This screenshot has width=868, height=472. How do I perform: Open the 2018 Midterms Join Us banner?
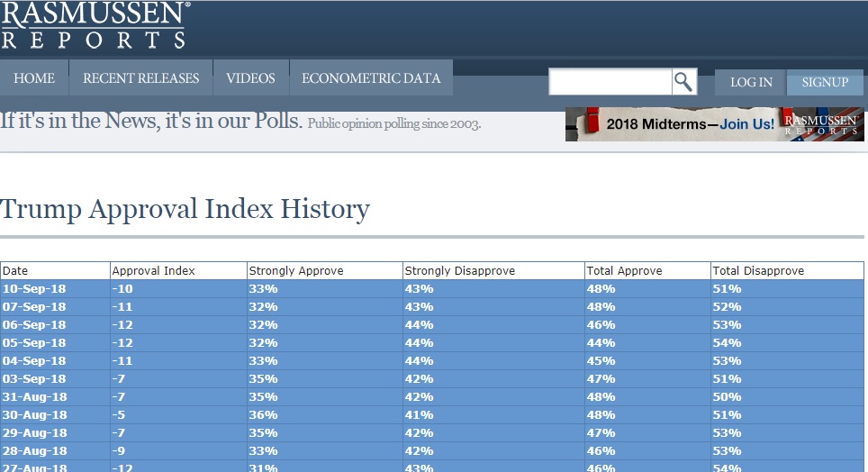714,124
